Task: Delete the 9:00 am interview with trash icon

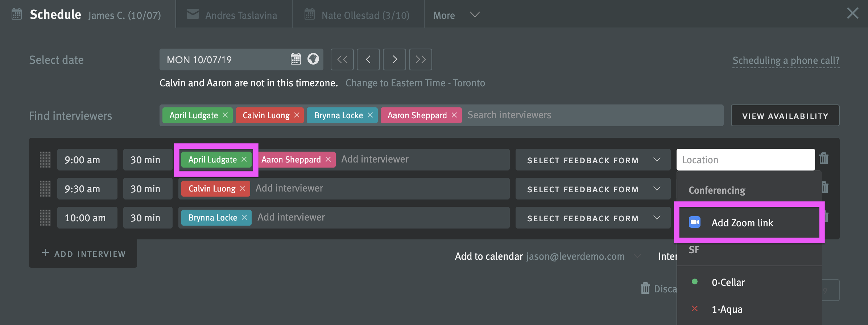Action: pos(824,159)
